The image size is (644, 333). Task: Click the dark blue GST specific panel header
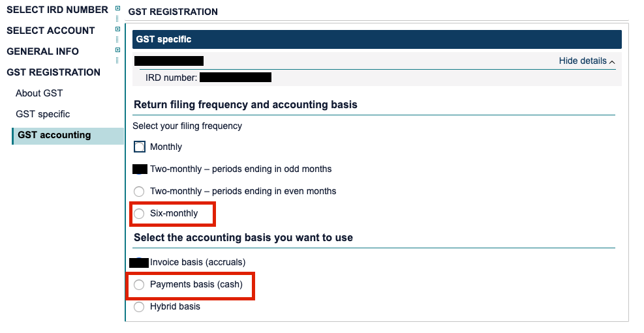click(376, 39)
